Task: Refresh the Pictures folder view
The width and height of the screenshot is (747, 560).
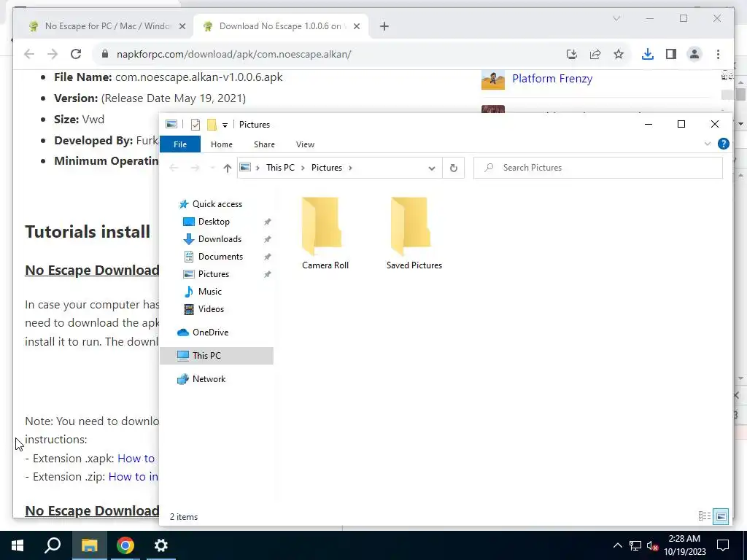Action: pyautogui.click(x=454, y=168)
